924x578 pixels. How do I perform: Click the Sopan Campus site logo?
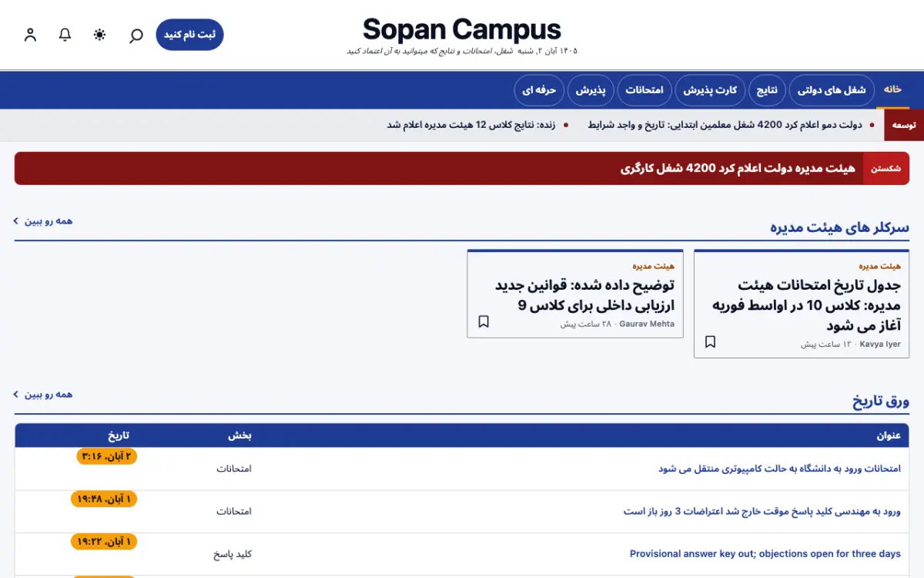pos(462,30)
